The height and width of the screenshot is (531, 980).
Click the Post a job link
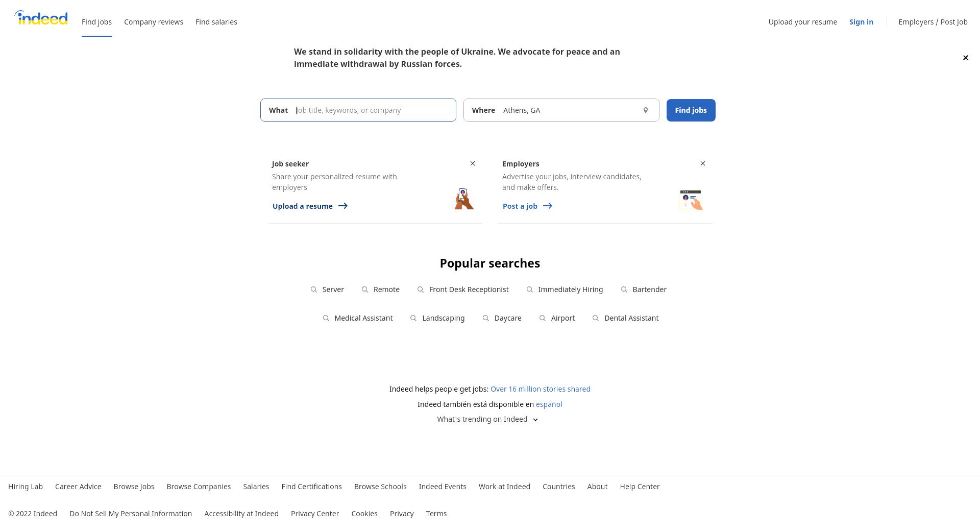click(527, 206)
